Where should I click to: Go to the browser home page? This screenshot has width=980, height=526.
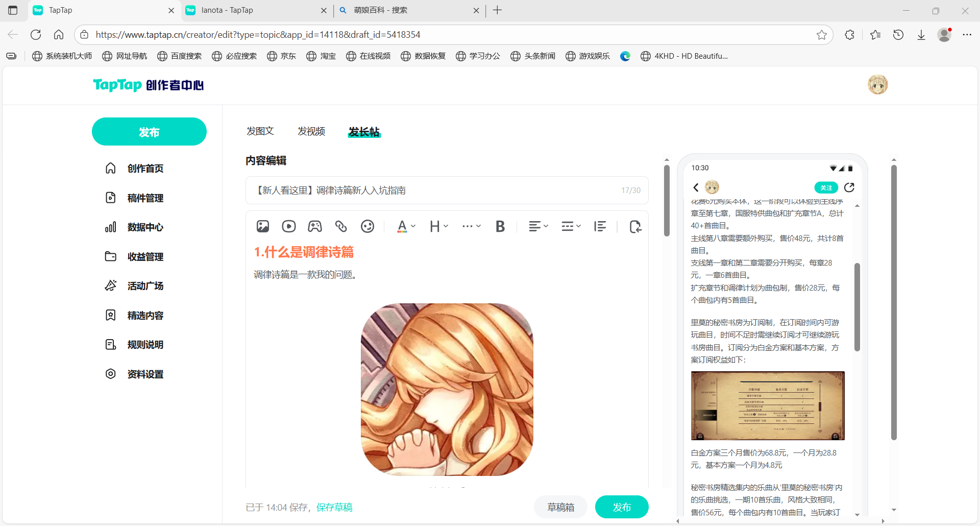[59, 35]
